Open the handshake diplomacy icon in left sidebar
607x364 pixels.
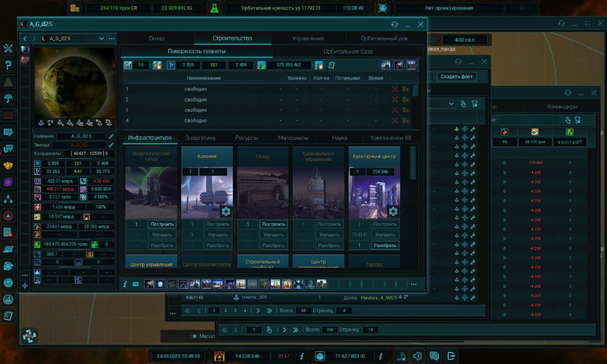point(8,165)
